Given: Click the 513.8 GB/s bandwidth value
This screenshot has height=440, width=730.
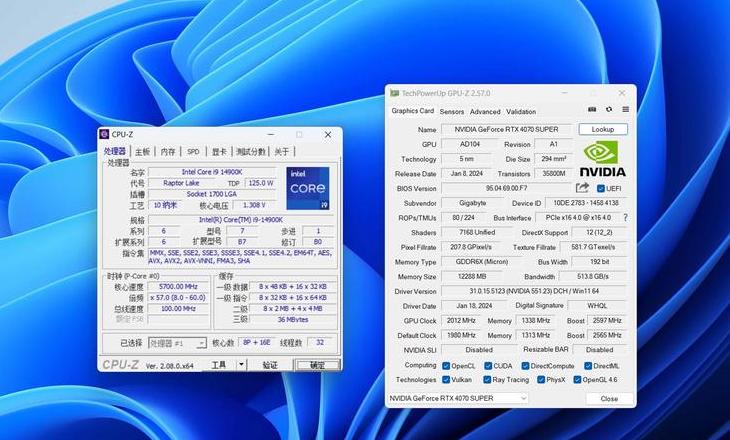Looking at the screenshot, I should pos(593,277).
